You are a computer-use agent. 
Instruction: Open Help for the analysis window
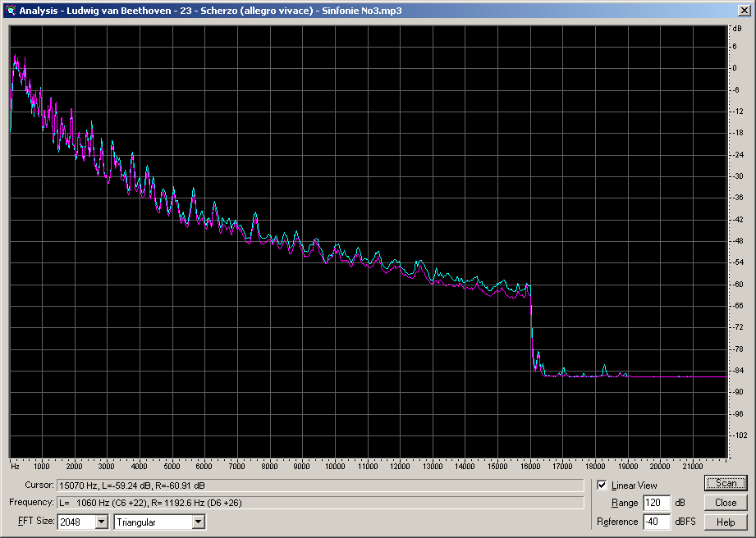726,522
